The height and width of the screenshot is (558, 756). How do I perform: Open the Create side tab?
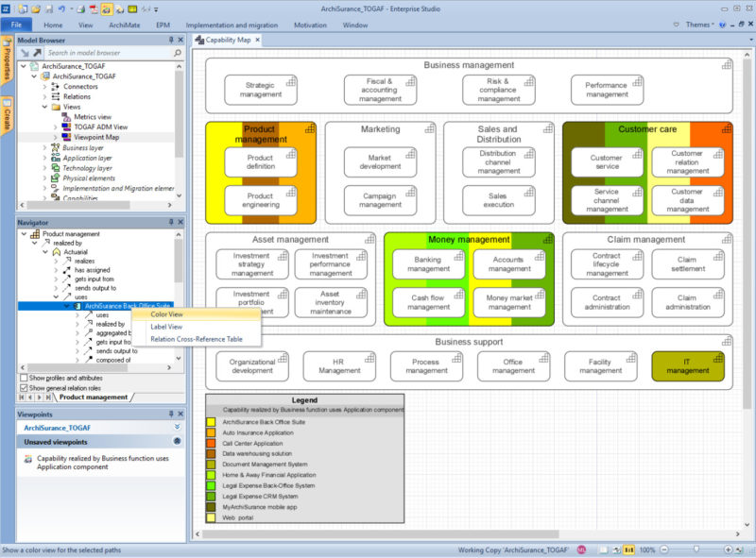(7, 116)
